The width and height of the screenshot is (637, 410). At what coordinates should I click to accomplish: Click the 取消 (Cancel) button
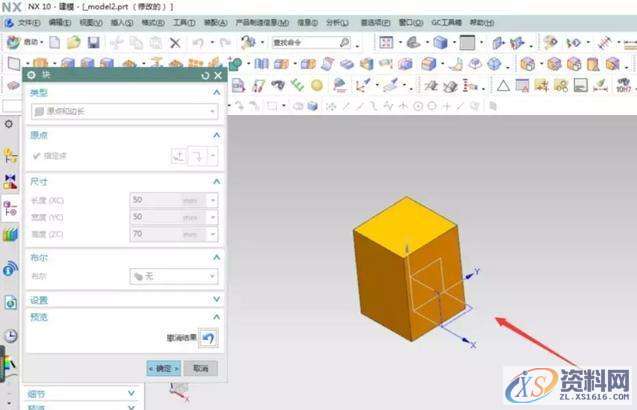[x=200, y=368]
